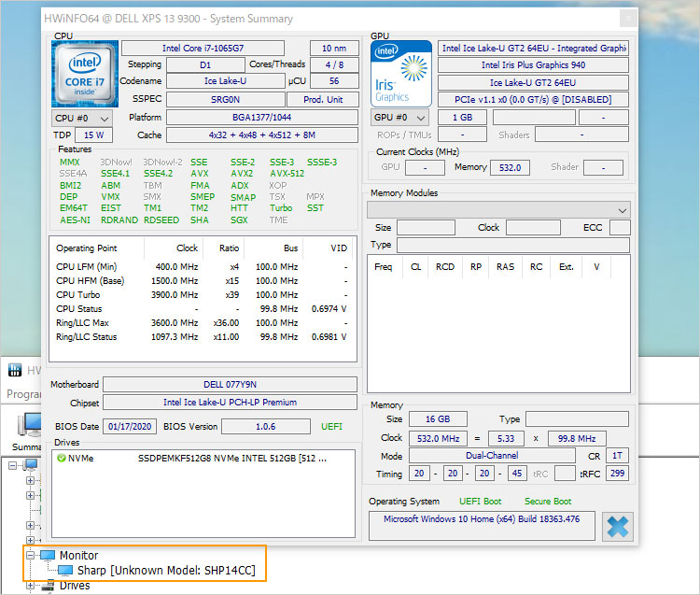Select the Ring/LLC Max row
The width and height of the screenshot is (700, 595).
(x=202, y=322)
